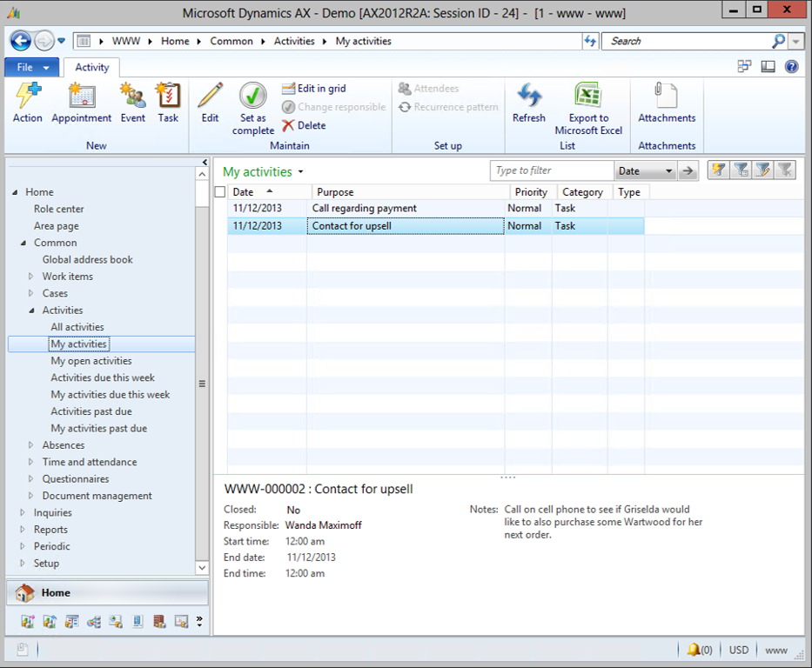Image resolution: width=812 pixels, height=668 pixels.
Task: Click the Edit pencil icon in the ribbon
Action: click(210, 96)
